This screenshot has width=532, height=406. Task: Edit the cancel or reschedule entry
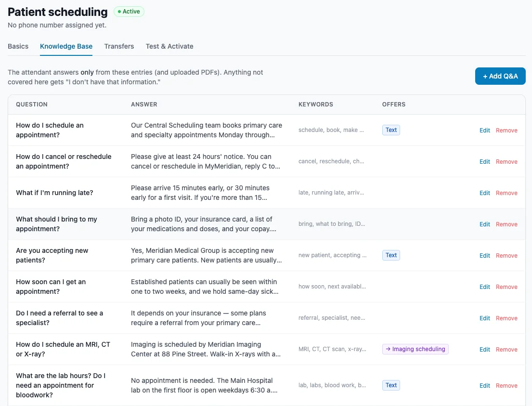pyautogui.click(x=484, y=162)
